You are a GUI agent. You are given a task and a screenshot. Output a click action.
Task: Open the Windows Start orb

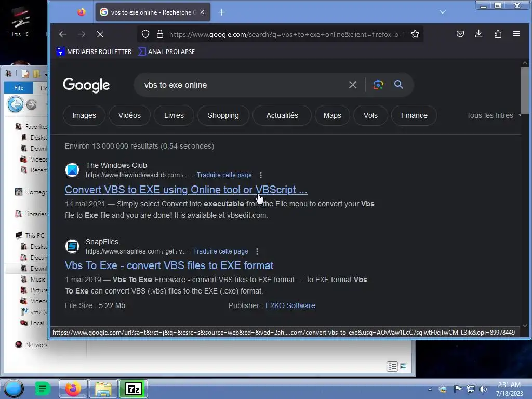click(14, 389)
